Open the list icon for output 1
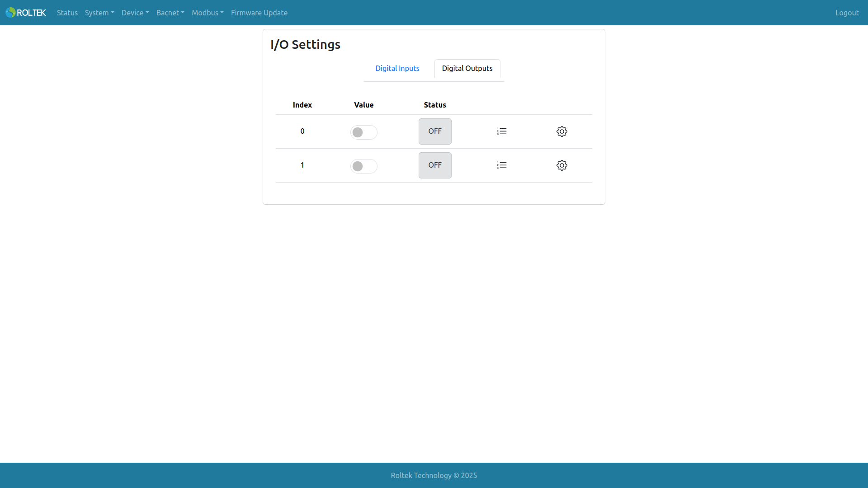This screenshot has width=868, height=488. pyautogui.click(x=502, y=165)
